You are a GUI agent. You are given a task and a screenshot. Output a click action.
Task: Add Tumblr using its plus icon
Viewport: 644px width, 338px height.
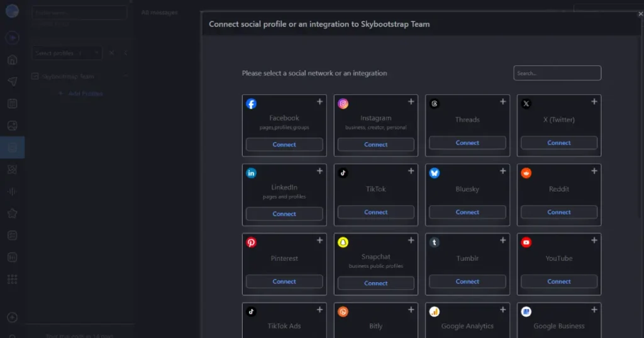click(502, 241)
